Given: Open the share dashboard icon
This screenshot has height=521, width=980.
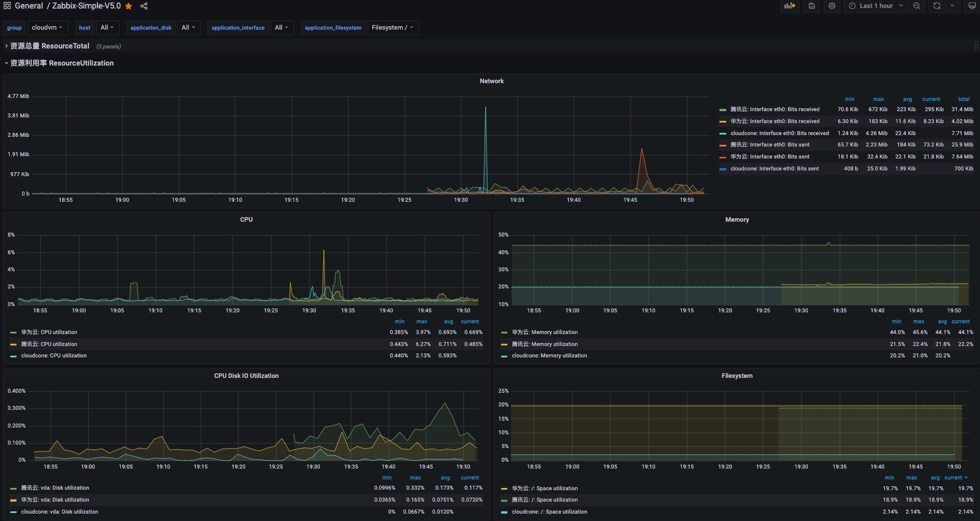Looking at the screenshot, I should (144, 6).
